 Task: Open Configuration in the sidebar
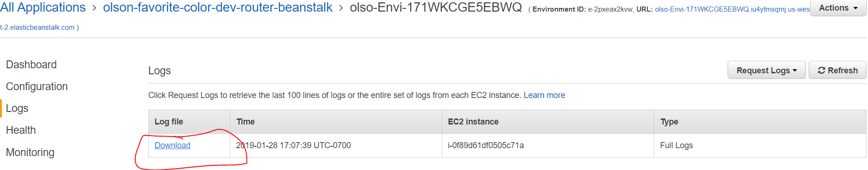[37, 86]
